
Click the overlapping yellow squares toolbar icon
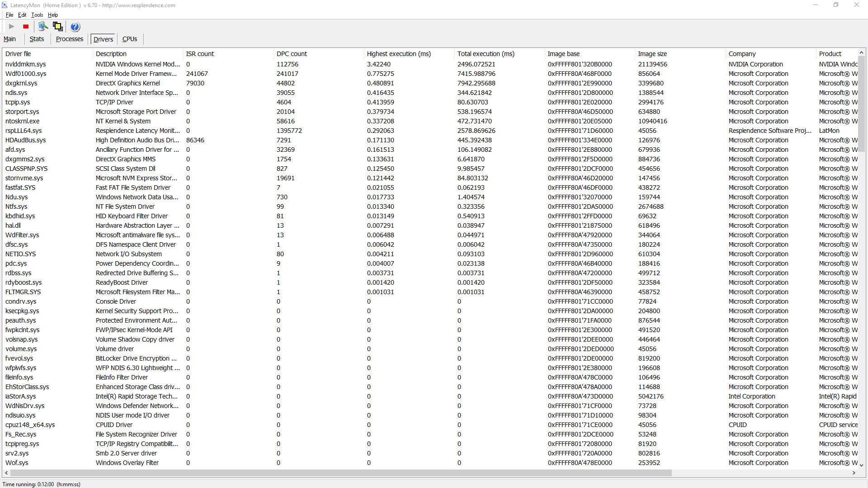(58, 27)
